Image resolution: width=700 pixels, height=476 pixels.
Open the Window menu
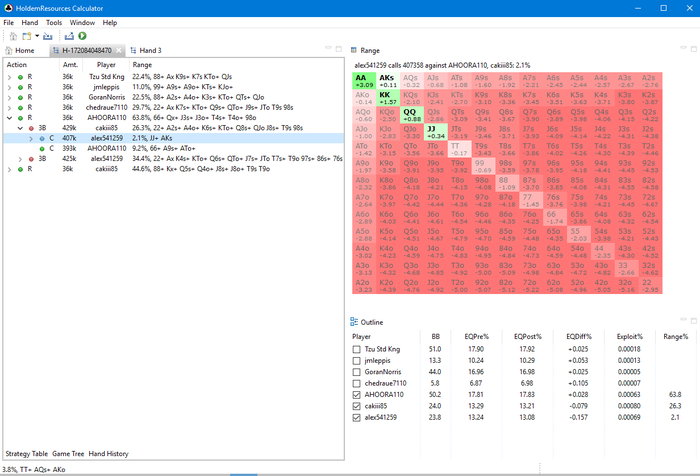(82, 22)
